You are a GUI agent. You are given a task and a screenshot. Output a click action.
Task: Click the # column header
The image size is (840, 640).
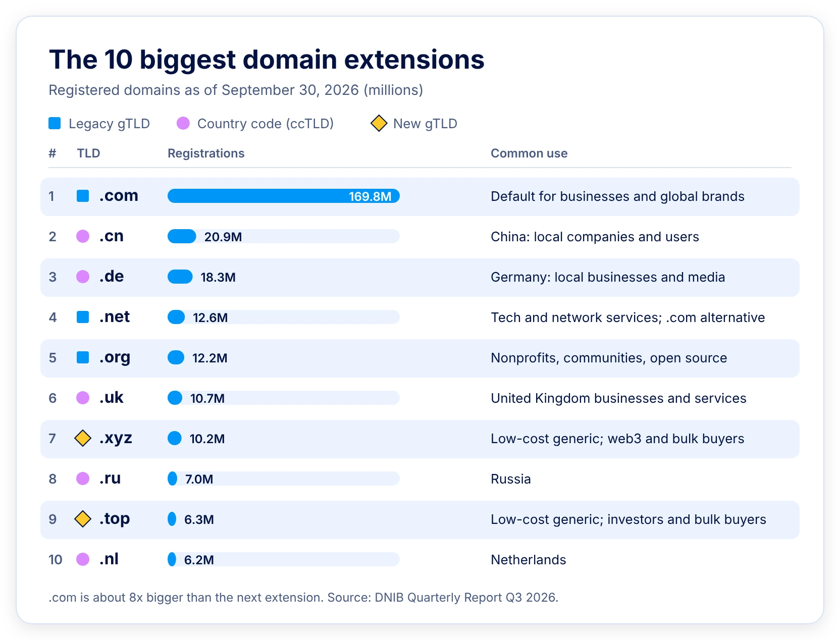pos(52,153)
